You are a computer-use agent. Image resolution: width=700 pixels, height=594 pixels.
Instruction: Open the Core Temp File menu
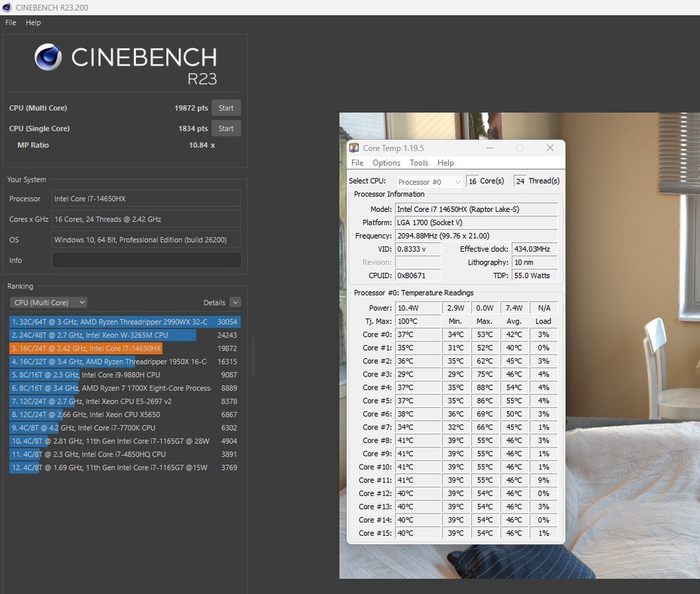pos(357,163)
